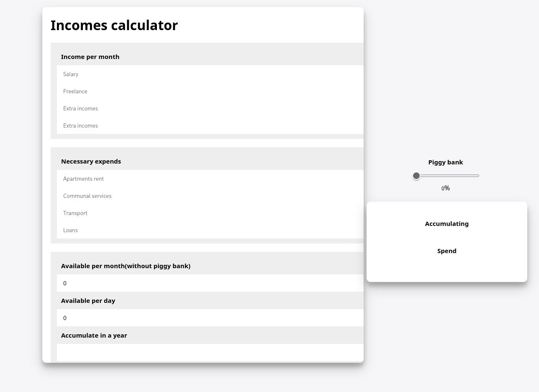
Task: Click the Piggy bank label
Action: pyautogui.click(x=446, y=162)
